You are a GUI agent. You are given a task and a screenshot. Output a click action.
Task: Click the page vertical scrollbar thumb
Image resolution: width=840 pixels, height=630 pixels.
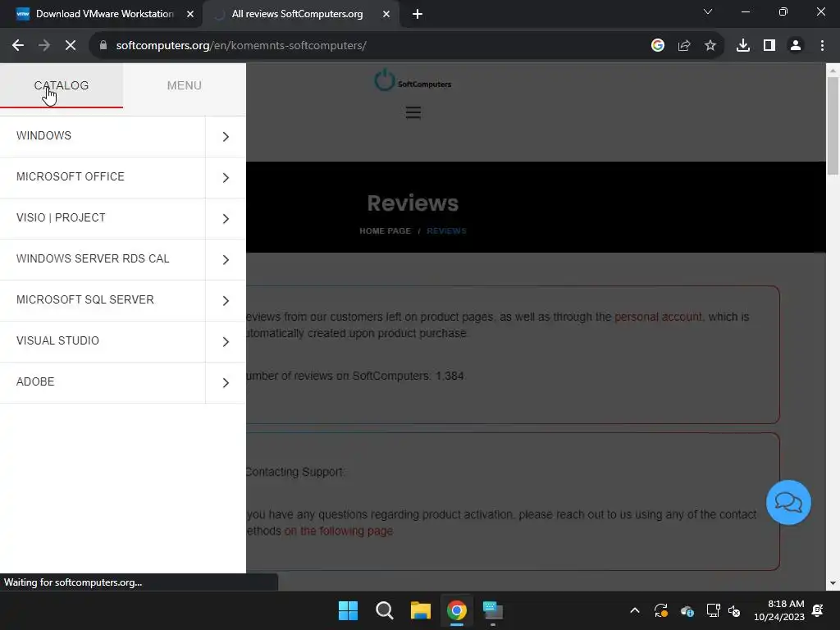coord(833,126)
